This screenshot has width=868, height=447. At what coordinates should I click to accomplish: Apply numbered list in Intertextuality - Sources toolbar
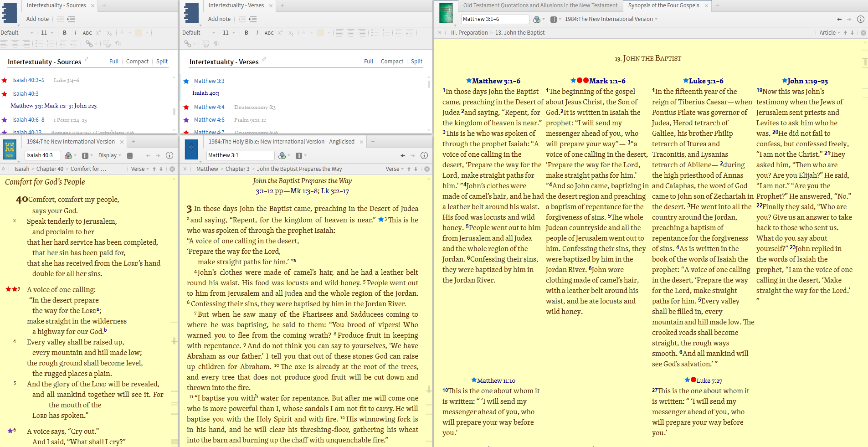tap(50, 44)
